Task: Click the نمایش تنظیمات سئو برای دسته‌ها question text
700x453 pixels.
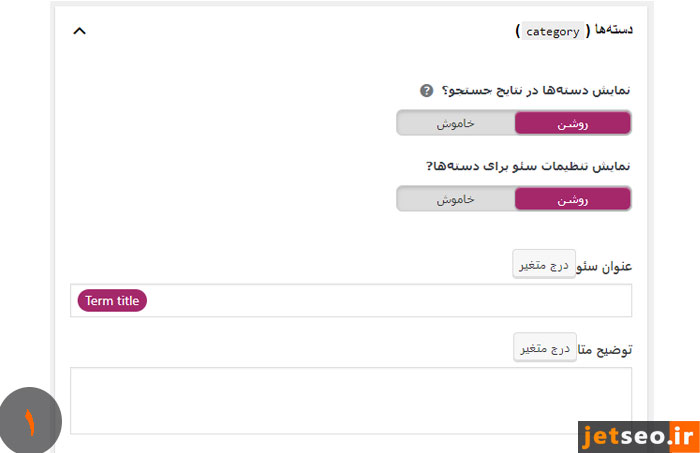Action: point(529,166)
